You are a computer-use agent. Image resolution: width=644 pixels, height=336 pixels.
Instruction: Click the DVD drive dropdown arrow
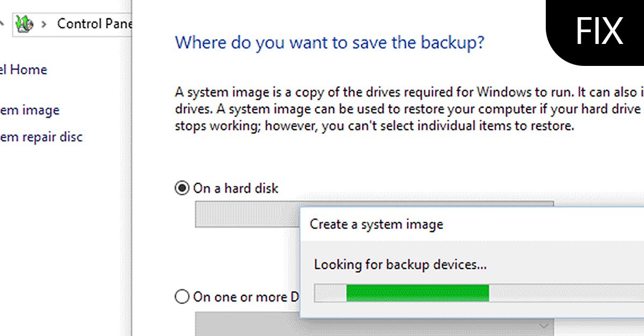[x=544, y=325]
